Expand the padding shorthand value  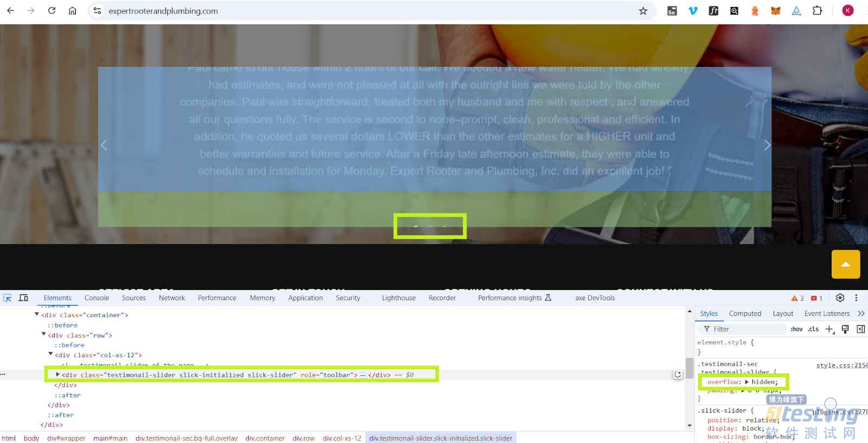pyautogui.click(x=743, y=390)
